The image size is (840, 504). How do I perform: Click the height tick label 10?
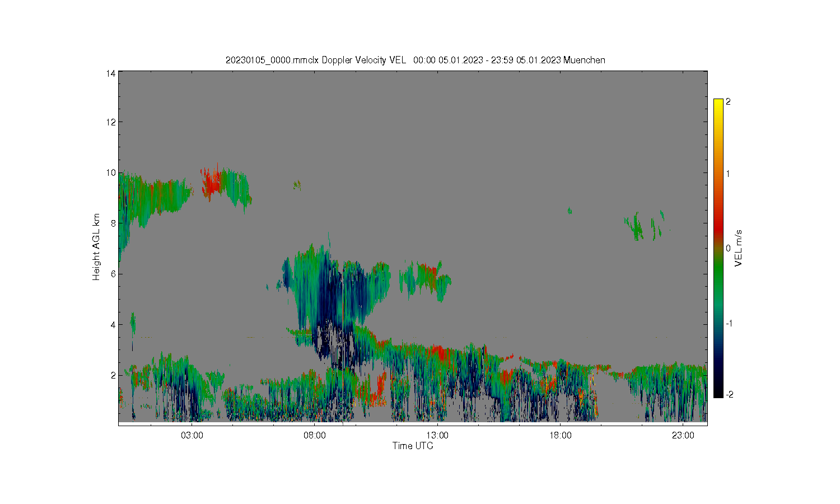[111, 172]
